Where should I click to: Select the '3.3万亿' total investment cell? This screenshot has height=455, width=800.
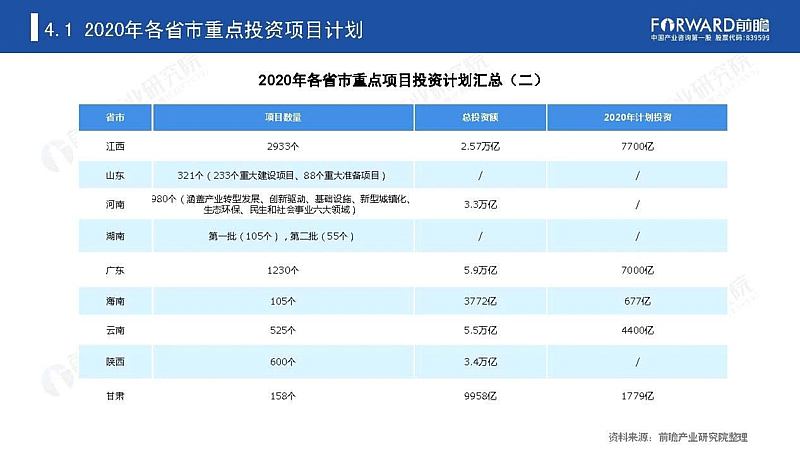tap(480, 205)
